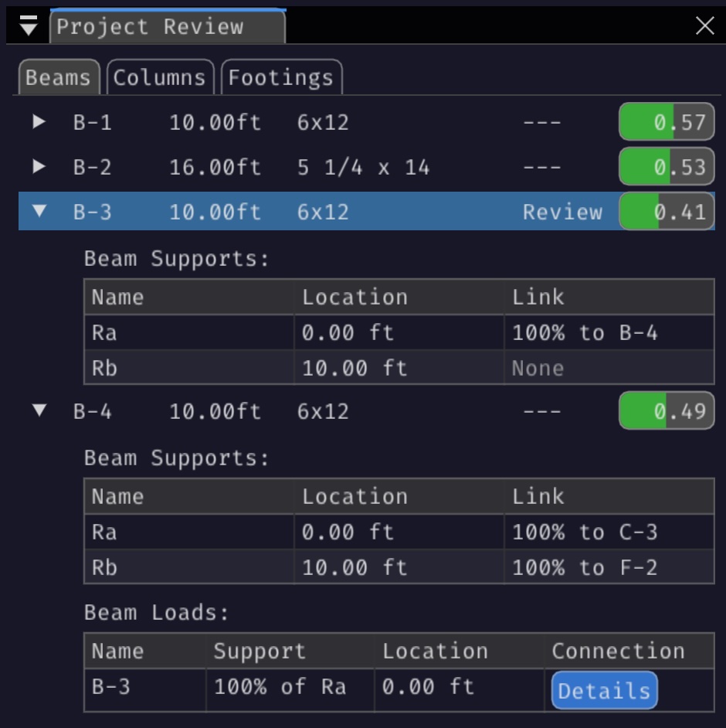Viewport: 726px width, 728px height.
Task: Click the Project Review title tab
Action: (166, 26)
